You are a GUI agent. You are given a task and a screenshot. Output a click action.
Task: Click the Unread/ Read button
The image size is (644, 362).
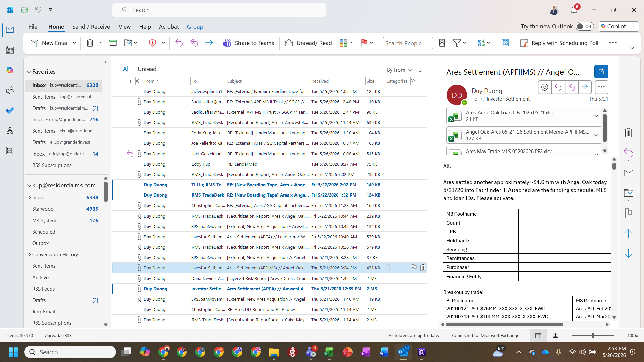coord(309,43)
